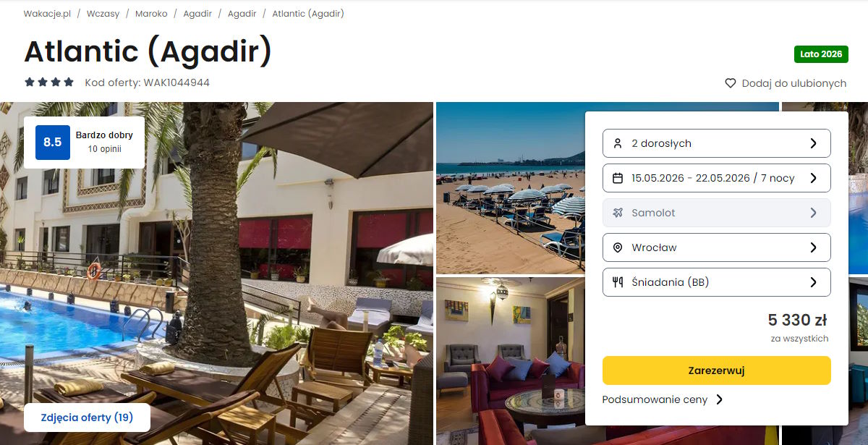The height and width of the screenshot is (445, 868).
Task: Click the fork and knife meal icon
Action: tap(618, 282)
